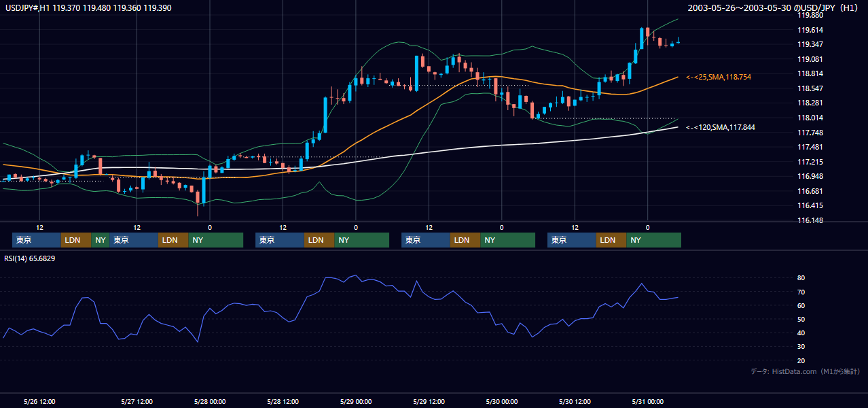Viewport: 868px width, 408px height.
Task: Click the rightmost NY session block
Action: click(653, 240)
